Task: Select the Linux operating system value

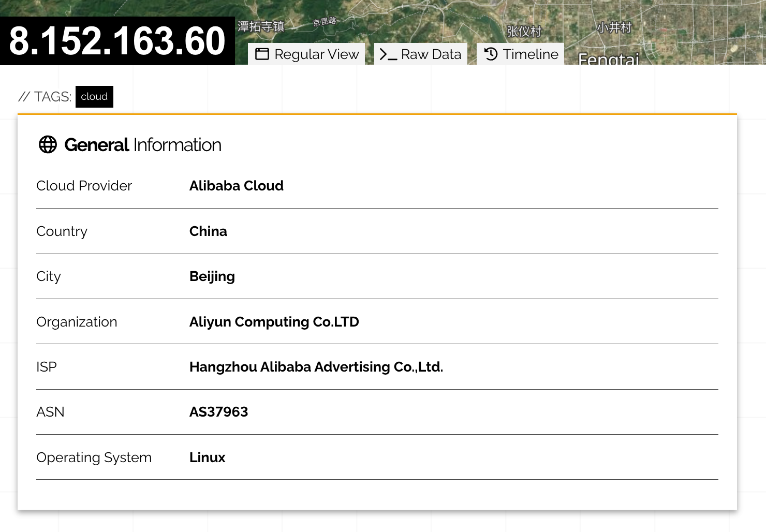Action: coord(208,457)
